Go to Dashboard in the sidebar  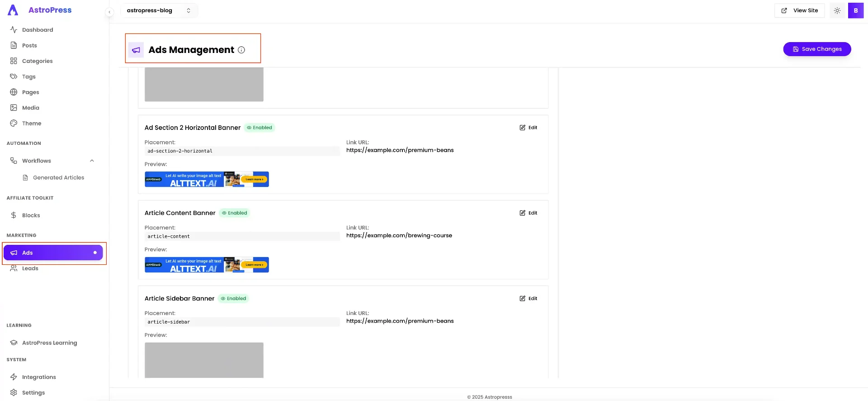tap(38, 30)
